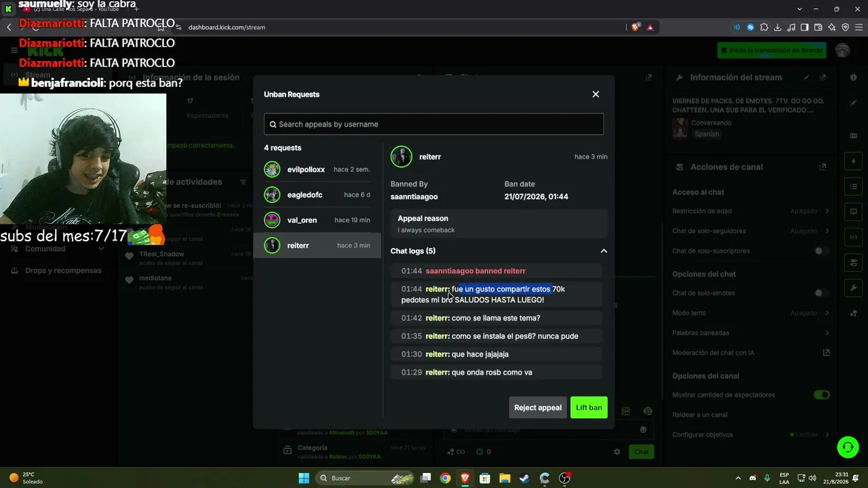Open Google Chrome from taskbar

click(x=445, y=478)
